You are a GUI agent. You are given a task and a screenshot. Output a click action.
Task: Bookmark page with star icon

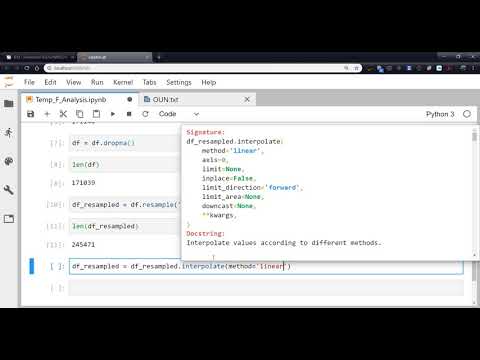pos(356,68)
